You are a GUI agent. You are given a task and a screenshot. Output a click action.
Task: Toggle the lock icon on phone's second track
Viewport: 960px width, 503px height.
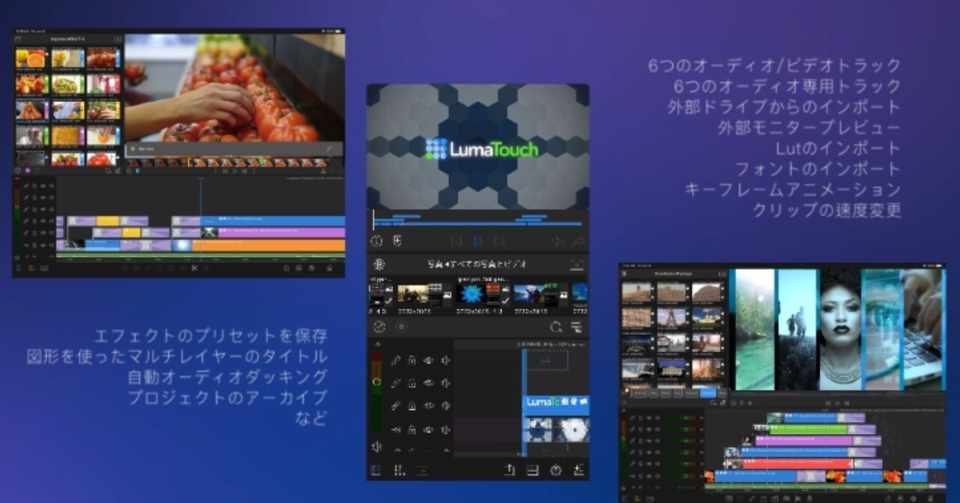point(413,384)
